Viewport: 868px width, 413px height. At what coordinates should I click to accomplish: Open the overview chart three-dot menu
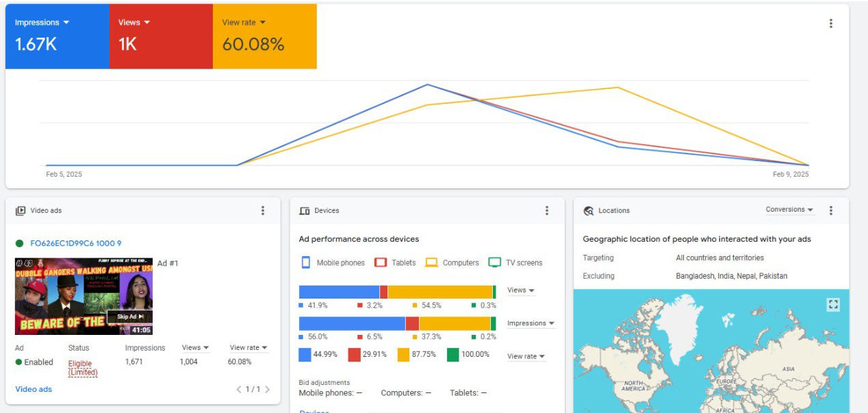pyautogui.click(x=830, y=23)
